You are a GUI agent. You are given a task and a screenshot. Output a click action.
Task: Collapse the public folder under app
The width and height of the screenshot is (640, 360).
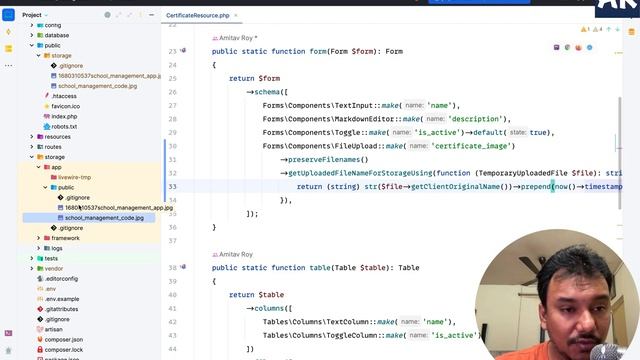tap(46, 187)
